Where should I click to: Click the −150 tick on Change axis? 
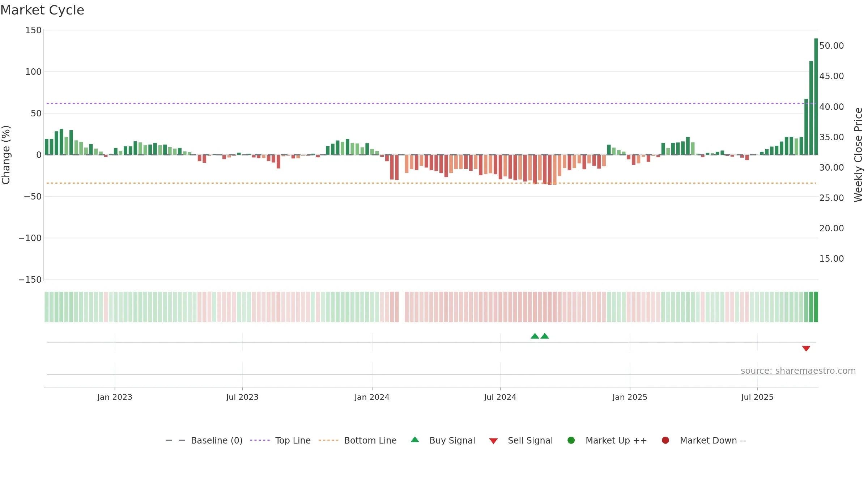[30, 280]
